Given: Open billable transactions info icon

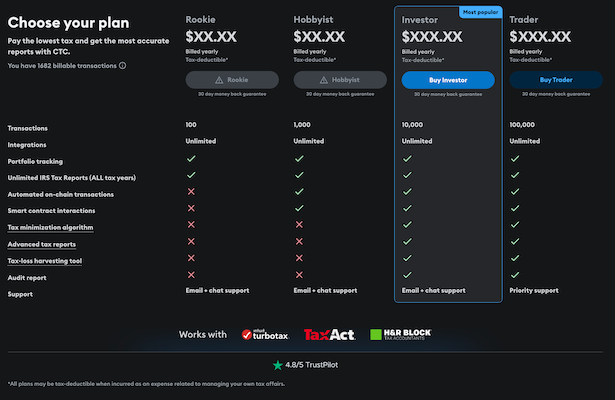Looking at the screenshot, I should pyautogui.click(x=123, y=65).
